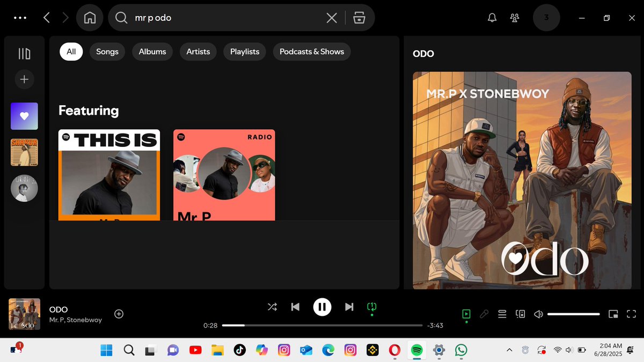The image size is (644, 362).
Task: Open the What's New notifications bell
Action: point(492,18)
